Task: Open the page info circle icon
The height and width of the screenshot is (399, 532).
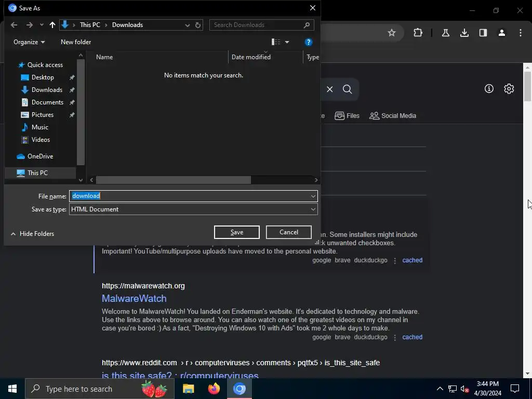Action: (488, 88)
